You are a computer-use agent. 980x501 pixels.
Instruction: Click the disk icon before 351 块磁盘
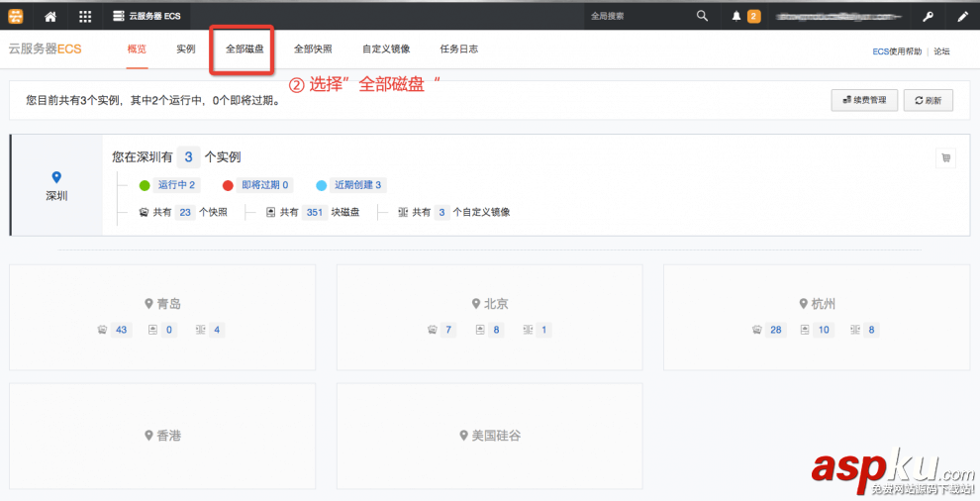[270, 213]
